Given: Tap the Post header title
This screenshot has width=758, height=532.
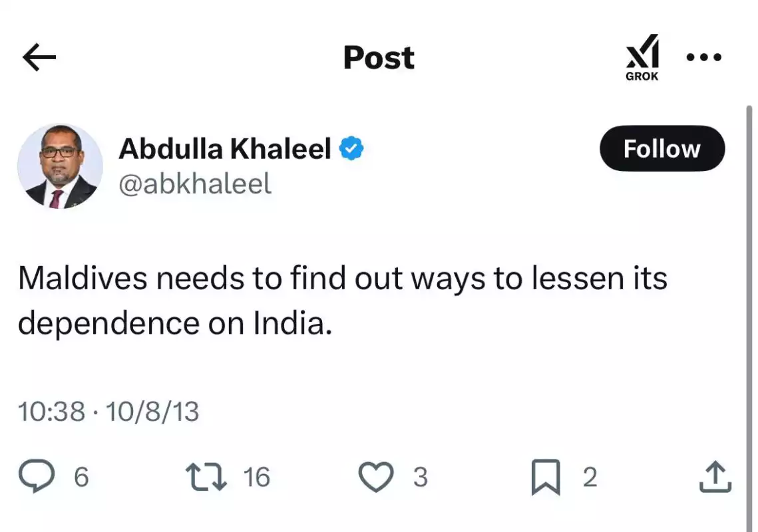Looking at the screenshot, I should click(x=379, y=57).
